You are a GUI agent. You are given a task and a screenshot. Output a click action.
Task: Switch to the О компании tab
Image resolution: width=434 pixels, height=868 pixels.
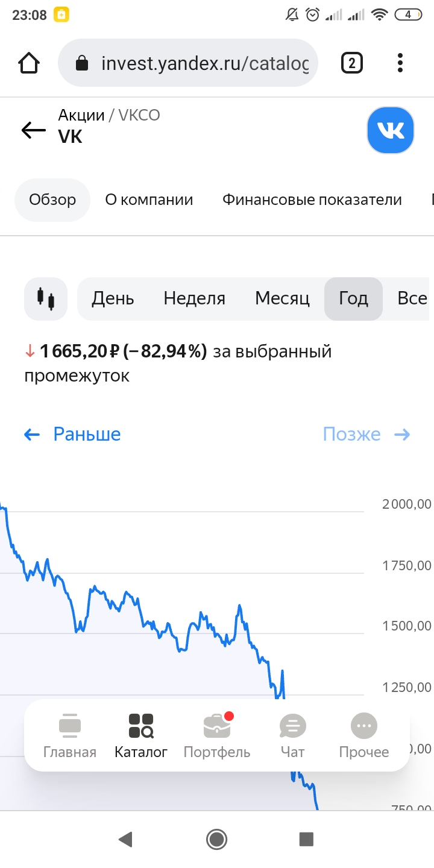point(149,200)
